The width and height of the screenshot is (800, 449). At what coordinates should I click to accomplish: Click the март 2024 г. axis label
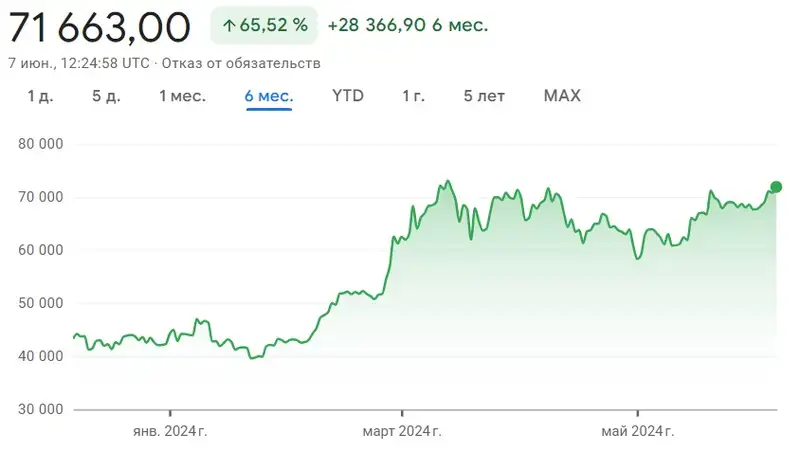pos(402,432)
